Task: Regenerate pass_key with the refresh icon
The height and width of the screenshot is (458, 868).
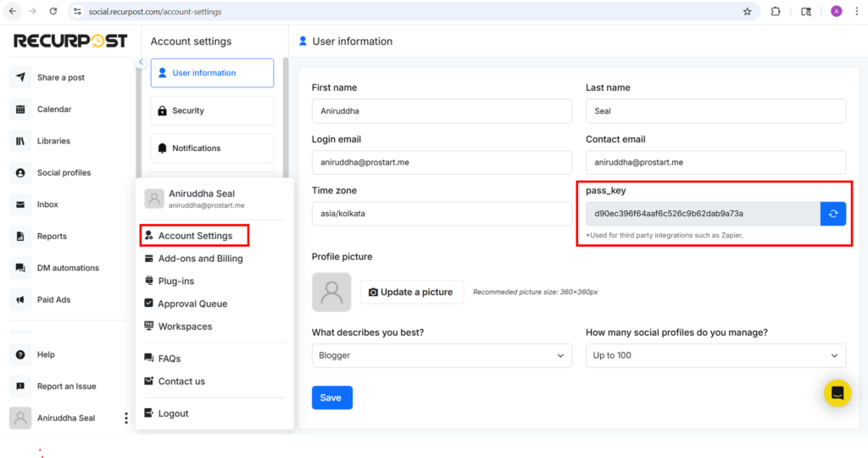Action: pyautogui.click(x=833, y=214)
